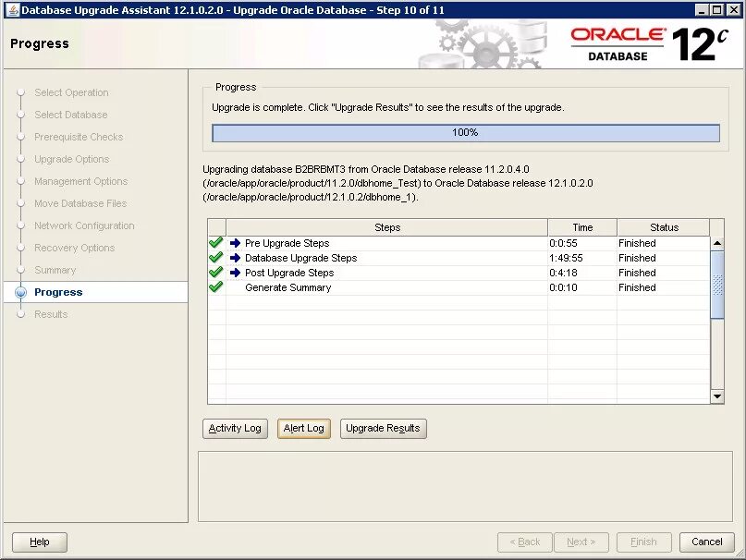Select the Prerequisite Checks step
Screen dimensions: 746x560
pos(79,137)
